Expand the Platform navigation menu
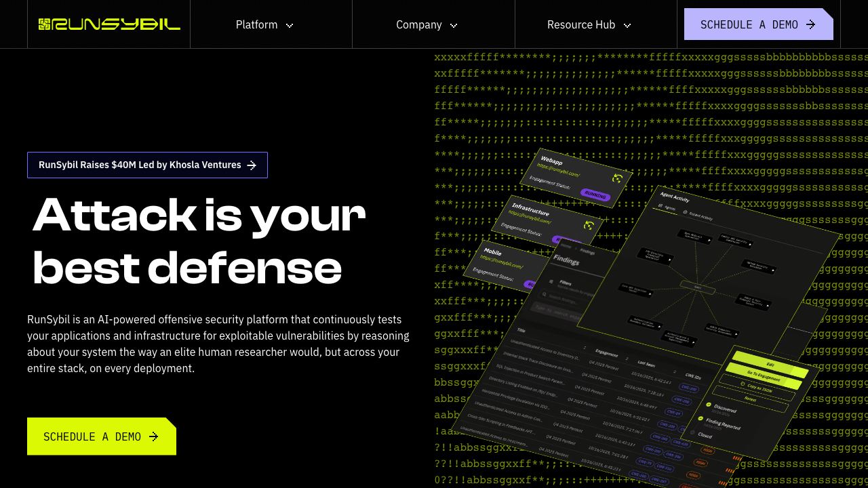868x488 pixels. pos(264,24)
